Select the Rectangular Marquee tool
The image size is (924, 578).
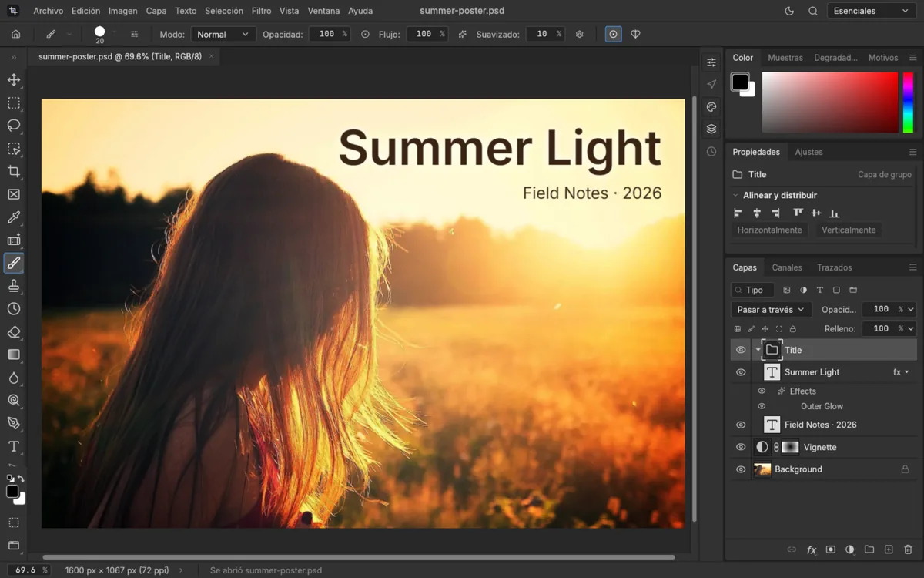pyautogui.click(x=14, y=102)
